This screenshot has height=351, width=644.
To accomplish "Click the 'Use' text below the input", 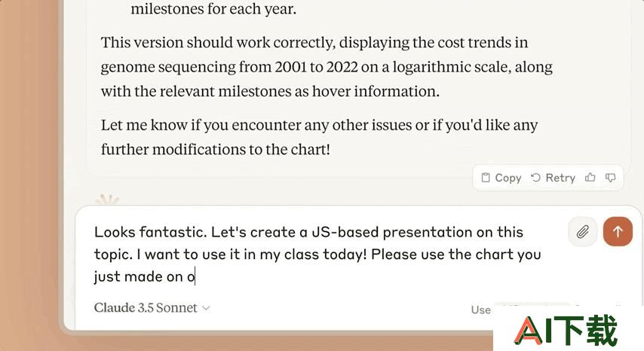I will tap(480, 310).
